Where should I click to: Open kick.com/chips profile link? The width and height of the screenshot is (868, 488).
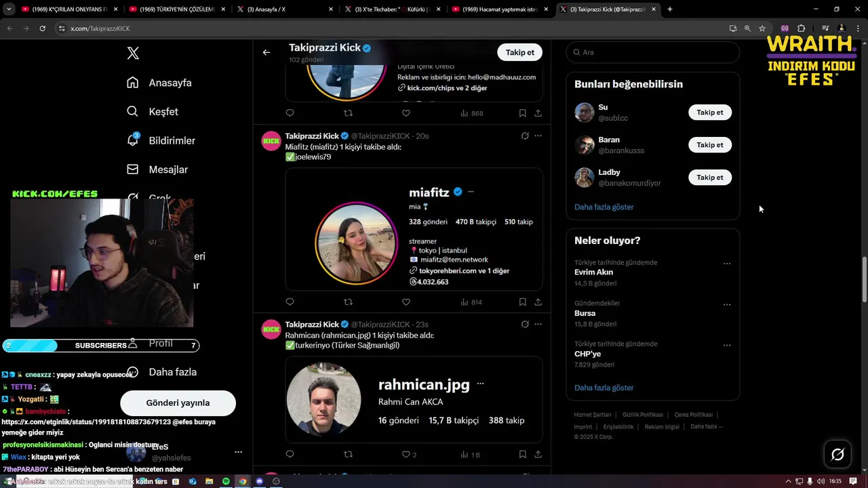447,88
